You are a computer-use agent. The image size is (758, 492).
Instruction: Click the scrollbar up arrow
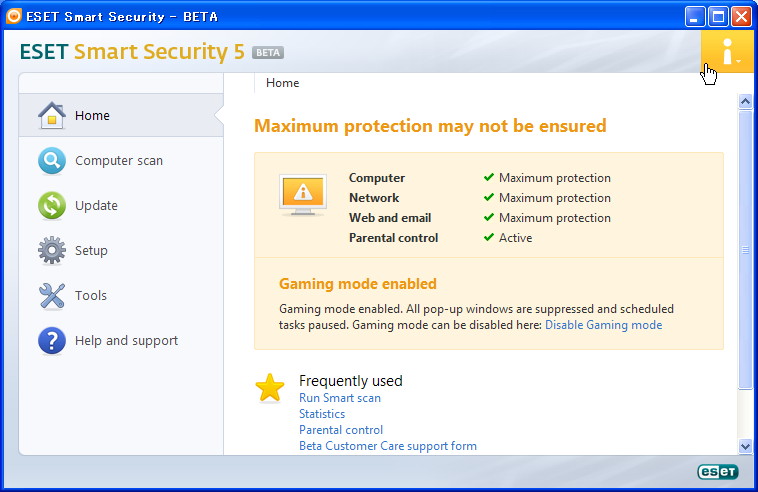(745, 101)
